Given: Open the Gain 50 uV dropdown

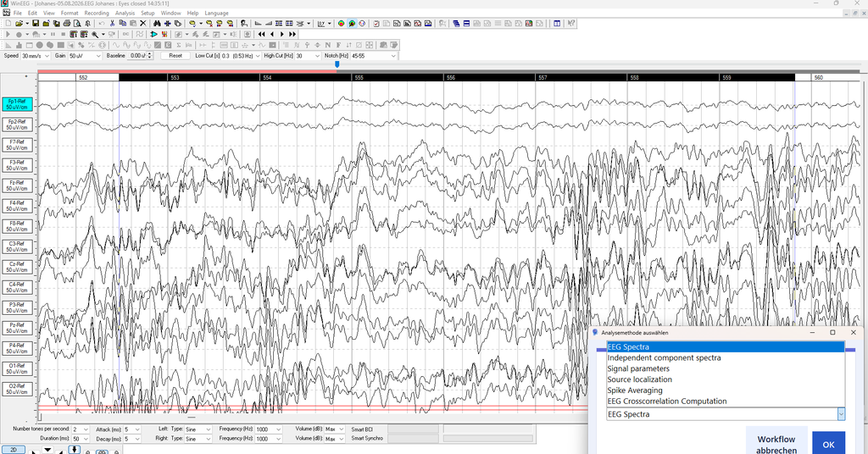Looking at the screenshot, I should (x=98, y=56).
